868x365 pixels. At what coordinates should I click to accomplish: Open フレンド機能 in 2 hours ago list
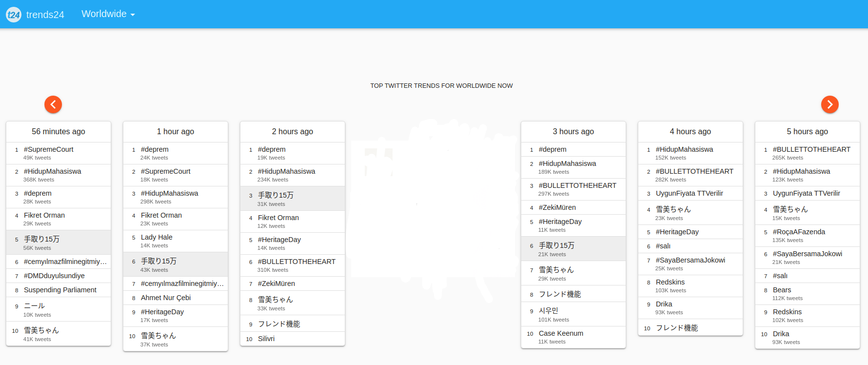click(x=279, y=324)
